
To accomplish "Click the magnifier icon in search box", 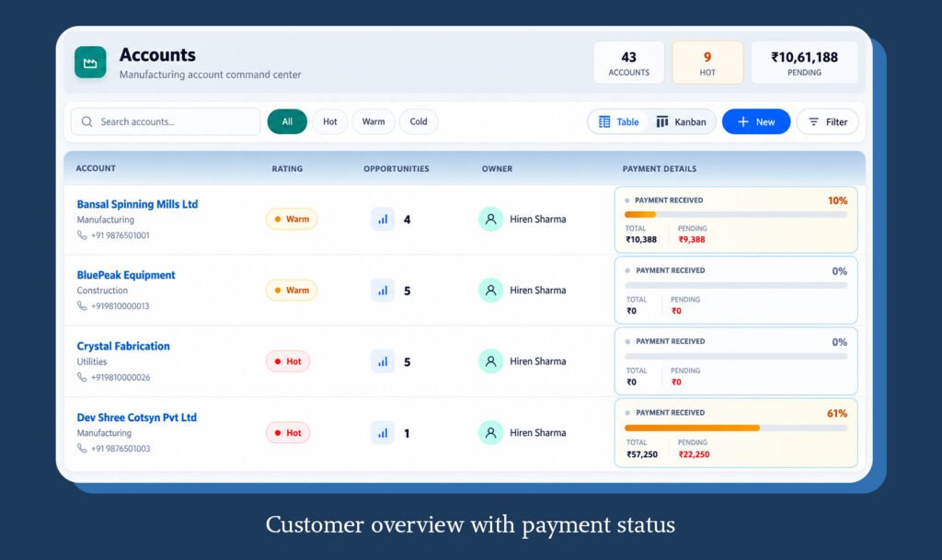I will click(x=87, y=122).
